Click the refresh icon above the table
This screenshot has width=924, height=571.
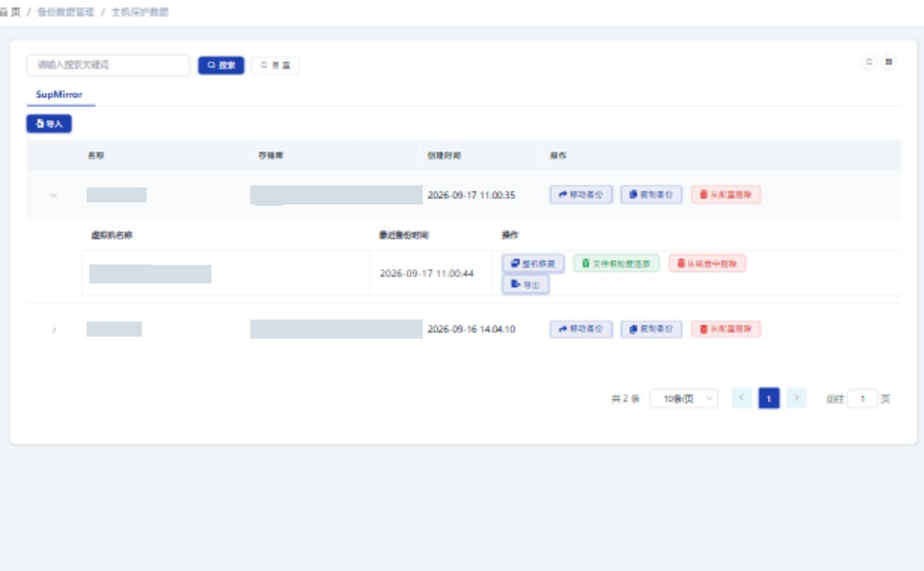click(x=869, y=62)
